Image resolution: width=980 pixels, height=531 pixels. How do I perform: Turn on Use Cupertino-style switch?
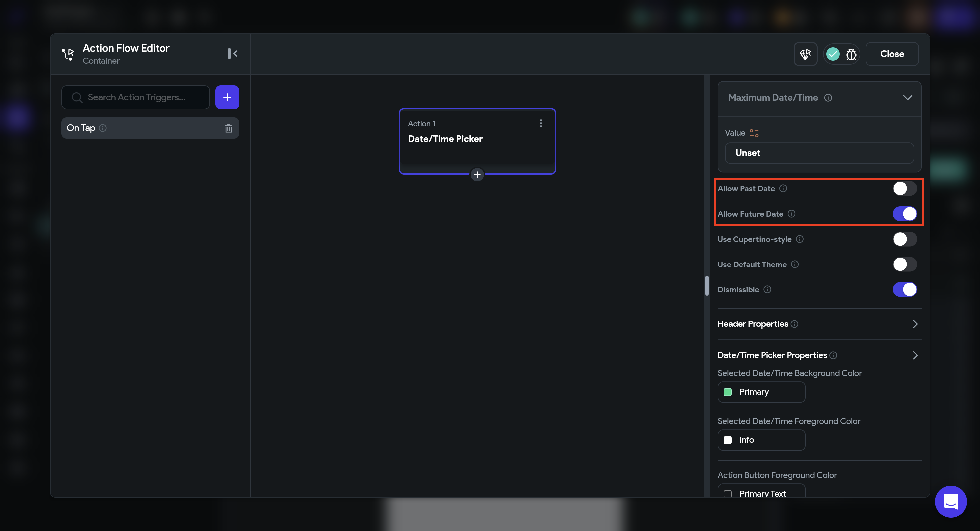(x=904, y=239)
